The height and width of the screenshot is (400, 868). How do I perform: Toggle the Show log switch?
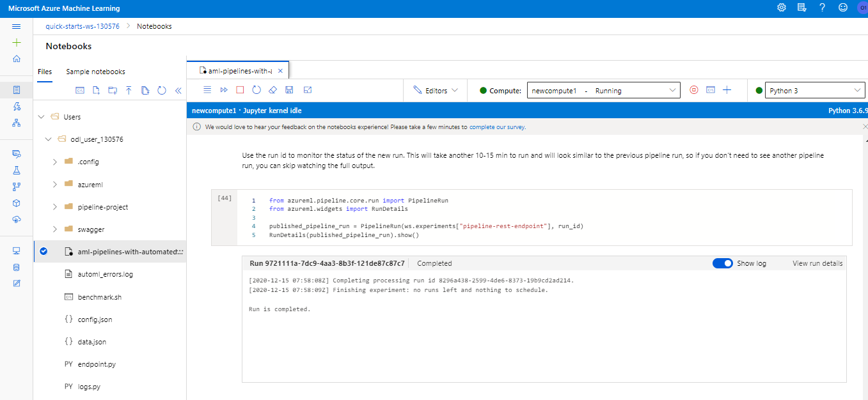(x=723, y=263)
